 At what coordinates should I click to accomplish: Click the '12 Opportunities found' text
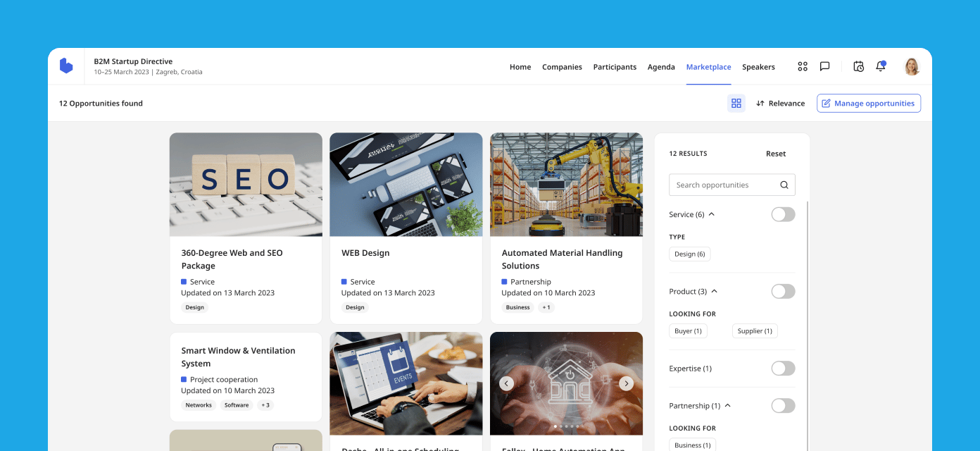point(101,104)
